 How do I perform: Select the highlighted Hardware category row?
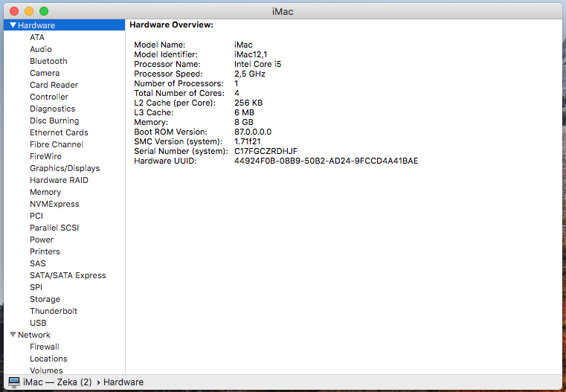click(x=64, y=25)
